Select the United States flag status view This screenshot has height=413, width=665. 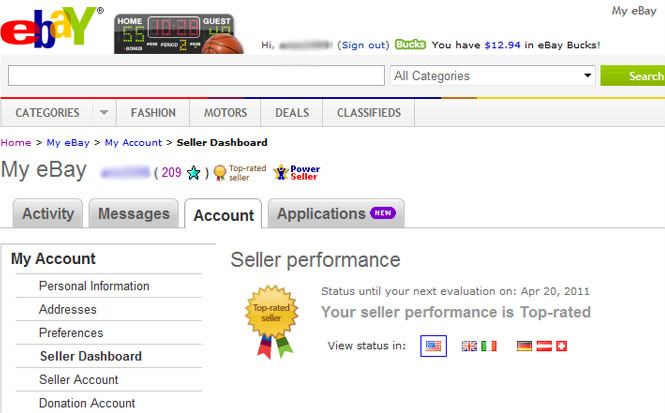[433, 346]
